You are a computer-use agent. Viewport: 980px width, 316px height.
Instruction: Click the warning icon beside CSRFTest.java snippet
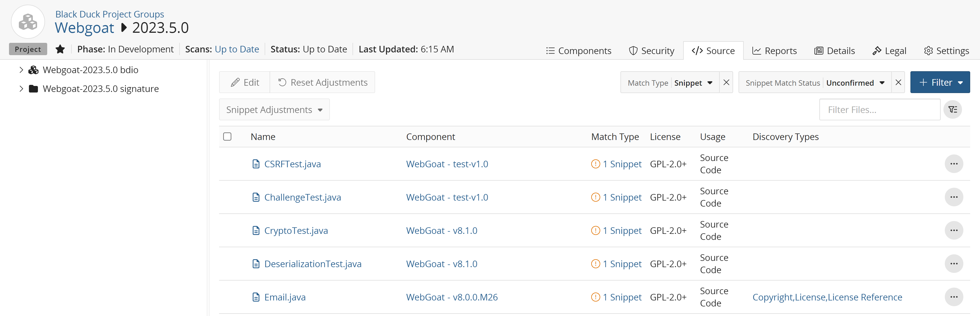[x=596, y=164]
